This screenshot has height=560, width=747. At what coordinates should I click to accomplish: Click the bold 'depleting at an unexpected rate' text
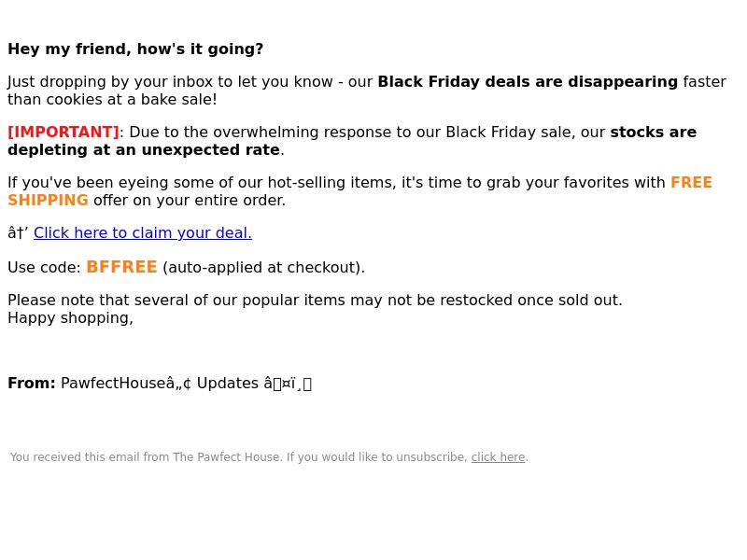[x=144, y=150]
